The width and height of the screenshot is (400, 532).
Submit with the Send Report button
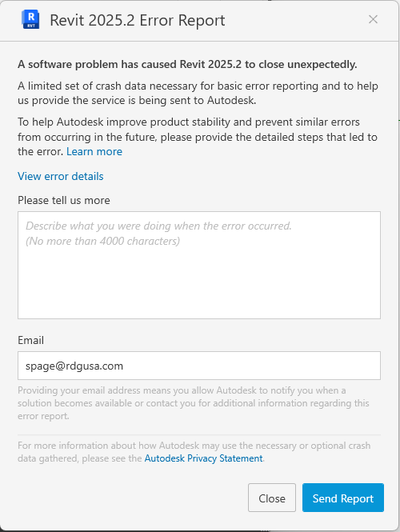pyautogui.click(x=343, y=498)
